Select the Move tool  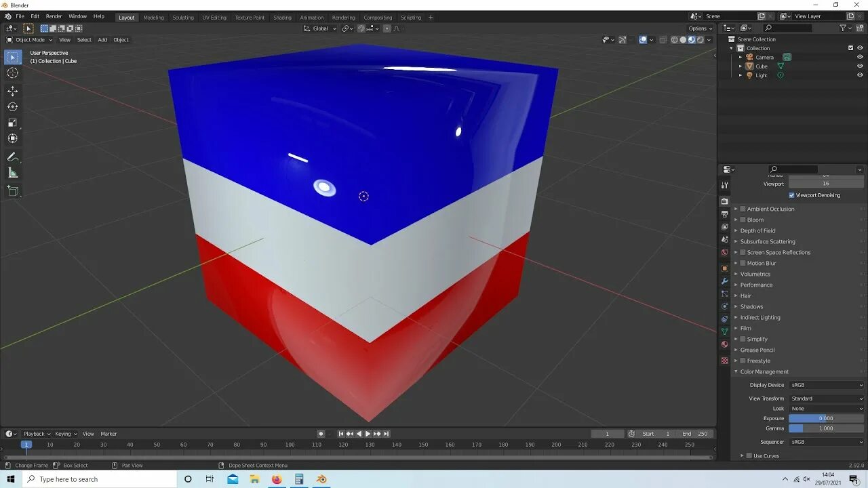[12, 90]
